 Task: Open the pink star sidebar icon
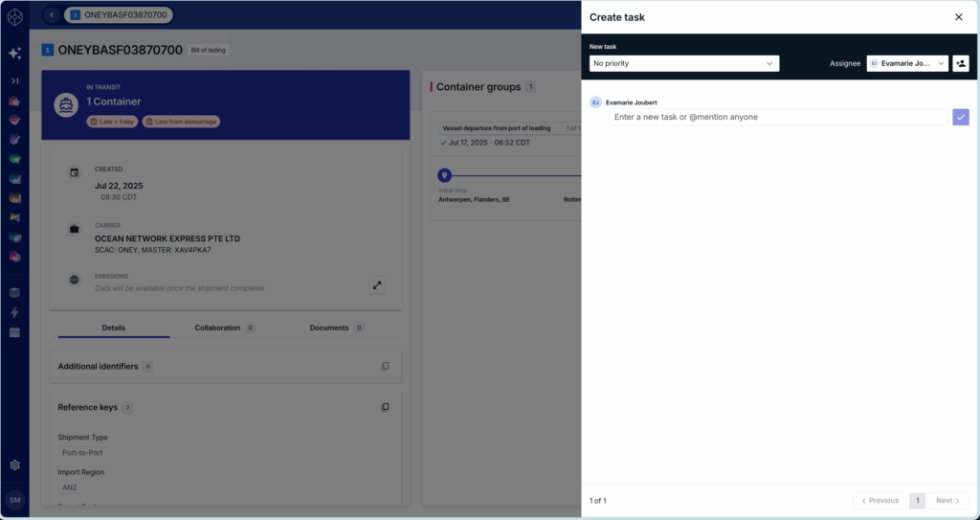tap(15, 102)
